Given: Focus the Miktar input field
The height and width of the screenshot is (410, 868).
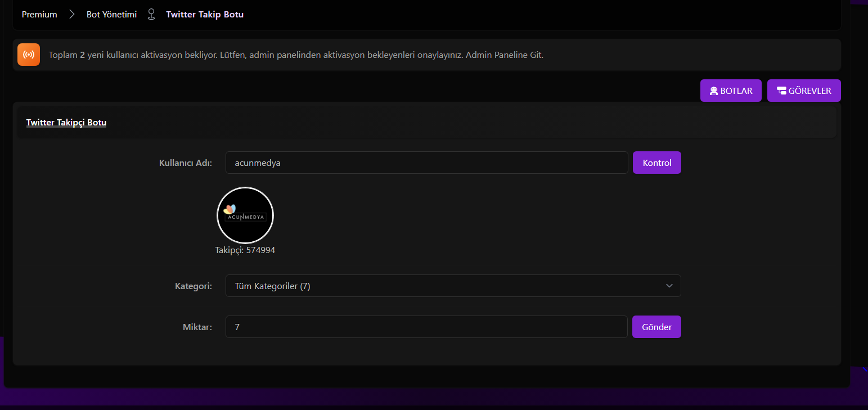Looking at the screenshot, I should pyautogui.click(x=426, y=327).
